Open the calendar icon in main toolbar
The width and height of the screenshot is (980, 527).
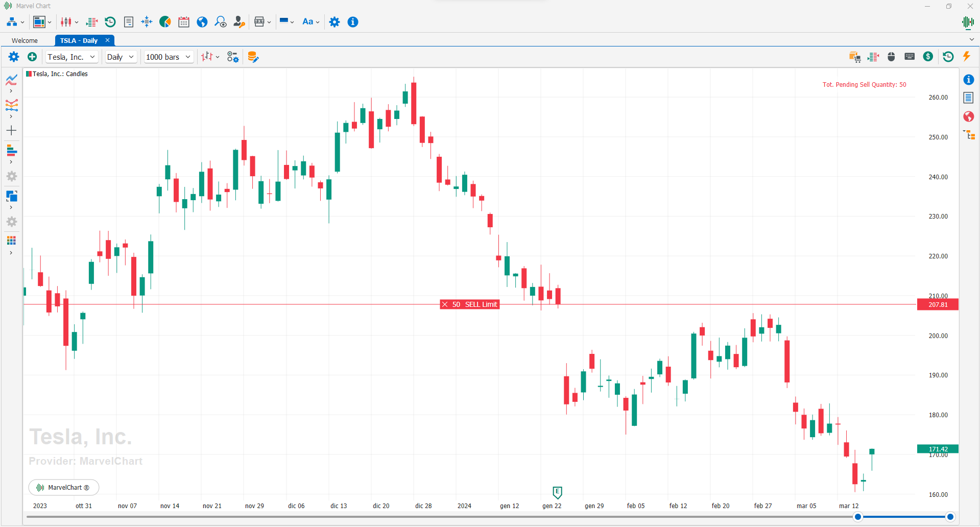click(x=184, y=22)
